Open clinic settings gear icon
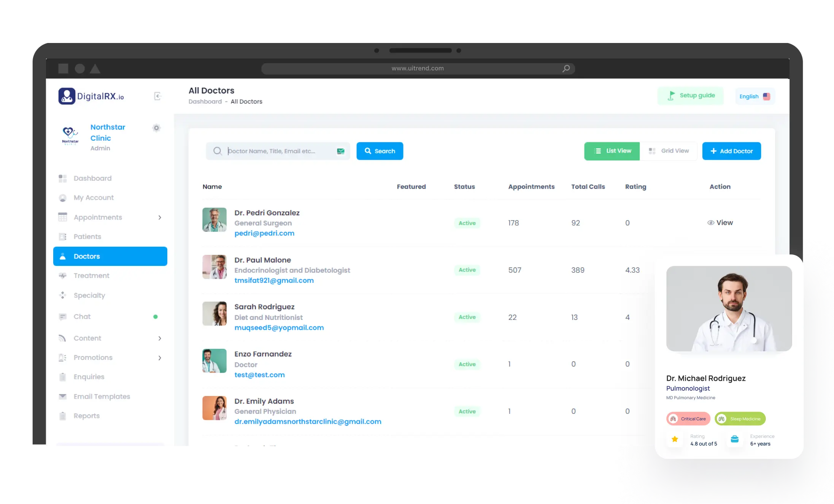This screenshot has width=834, height=504. pyautogui.click(x=156, y=128)
